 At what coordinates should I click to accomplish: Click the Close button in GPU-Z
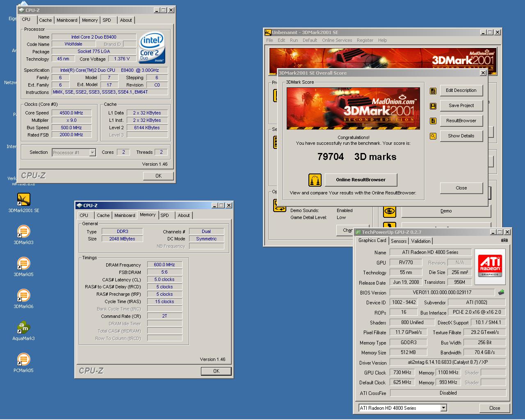495,408
